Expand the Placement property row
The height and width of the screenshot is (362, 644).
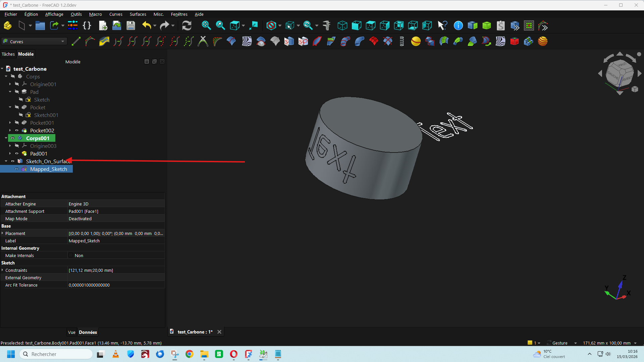click(x=3, y=233)
